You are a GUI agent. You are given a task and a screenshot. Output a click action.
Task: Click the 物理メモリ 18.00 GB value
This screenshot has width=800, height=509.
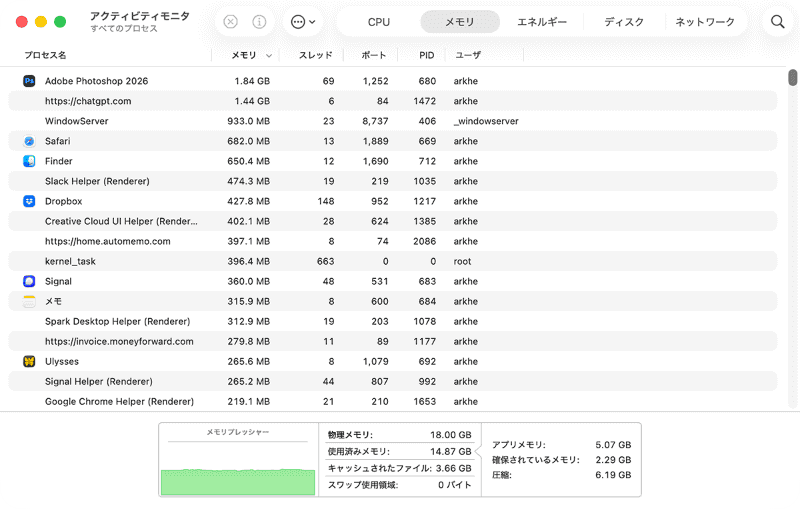[x=451, y=435]
